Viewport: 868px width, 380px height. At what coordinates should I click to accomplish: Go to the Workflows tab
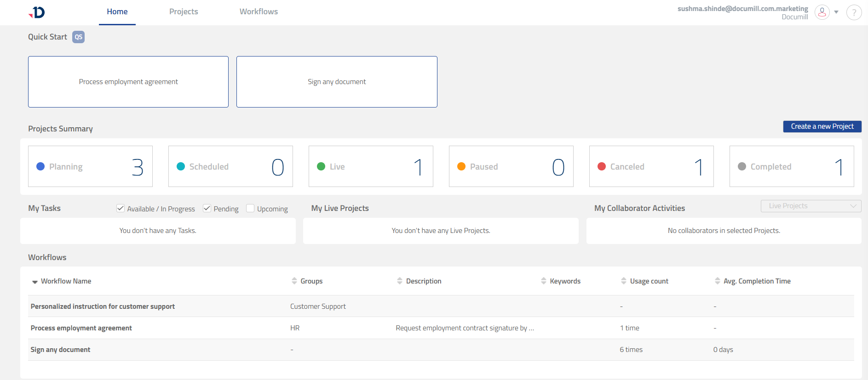259,12
